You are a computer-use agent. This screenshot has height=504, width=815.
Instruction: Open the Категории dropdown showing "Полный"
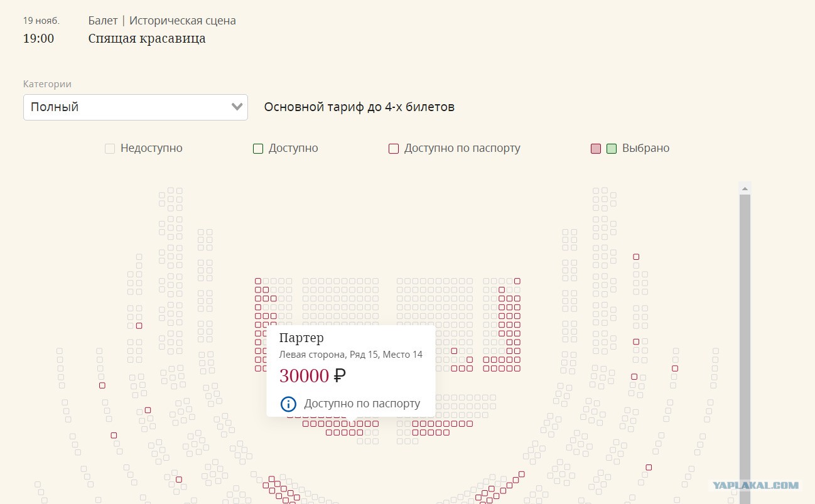[136, 107]
